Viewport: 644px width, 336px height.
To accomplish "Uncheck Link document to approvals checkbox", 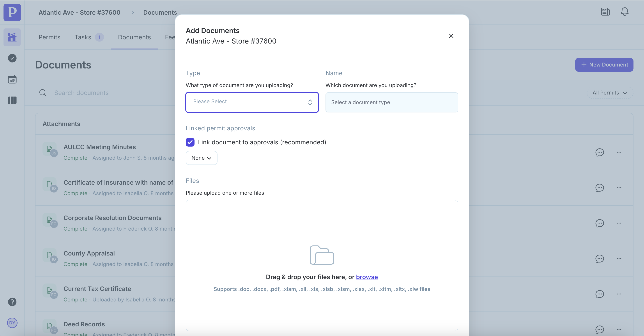I will [190, 142].
